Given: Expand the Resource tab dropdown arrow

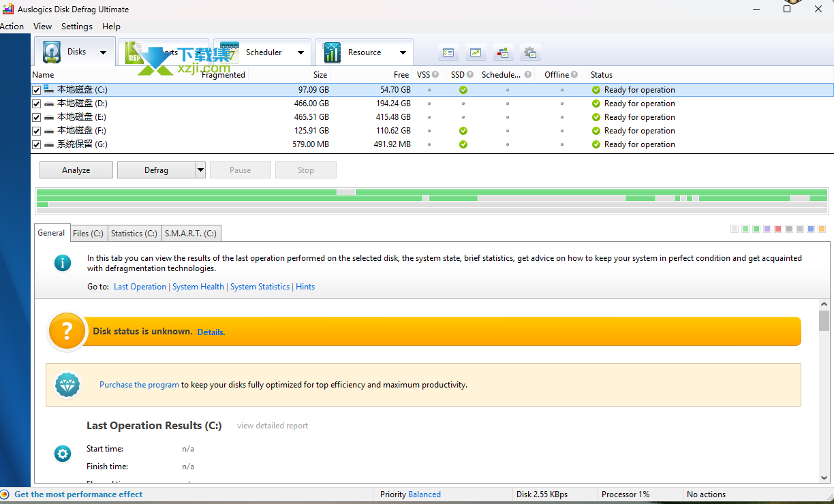Looking at the screenshot, I should [403, 52].
